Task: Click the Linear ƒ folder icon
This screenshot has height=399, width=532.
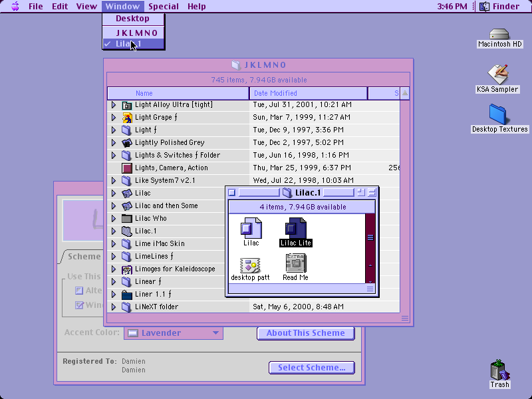Action: click(126, 281)
